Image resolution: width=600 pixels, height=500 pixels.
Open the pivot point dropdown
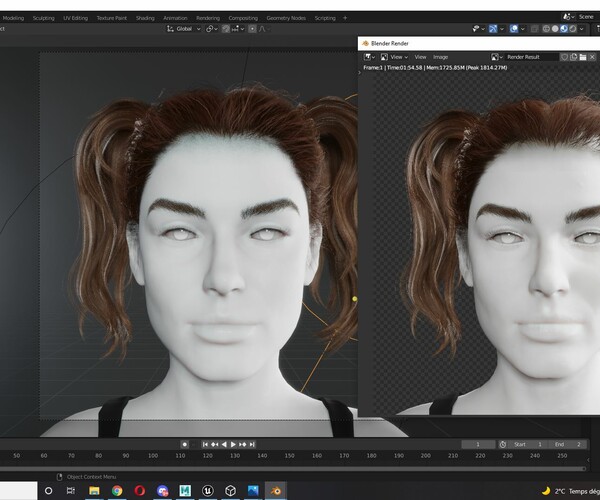pos(212,29)
